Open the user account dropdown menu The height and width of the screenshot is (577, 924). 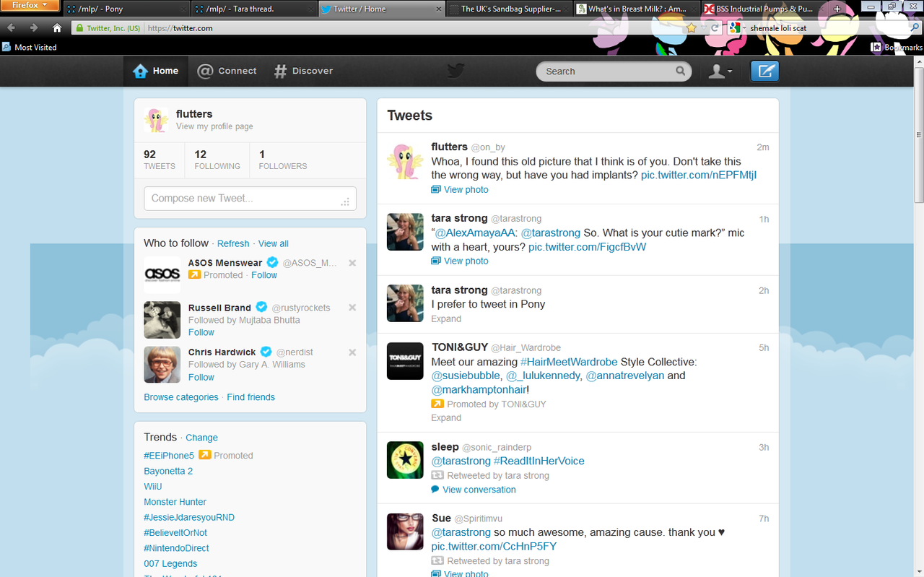(720, 71)
